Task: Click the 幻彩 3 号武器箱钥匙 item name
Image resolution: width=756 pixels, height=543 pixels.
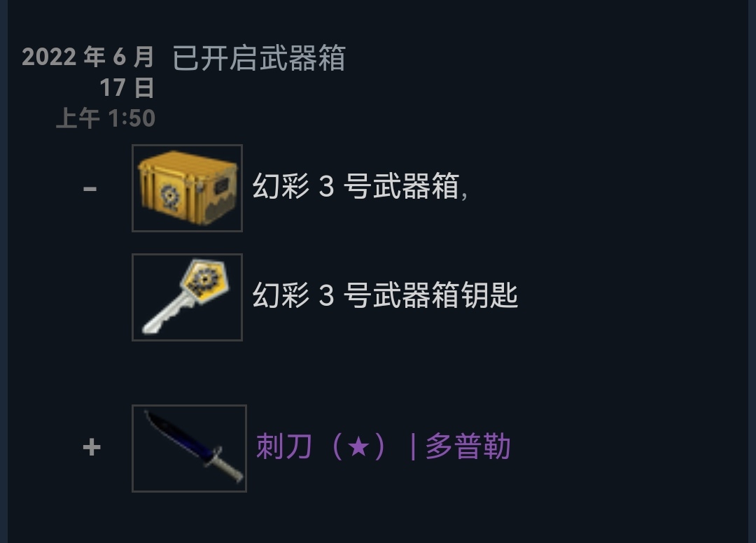Action: pos(385,295)
